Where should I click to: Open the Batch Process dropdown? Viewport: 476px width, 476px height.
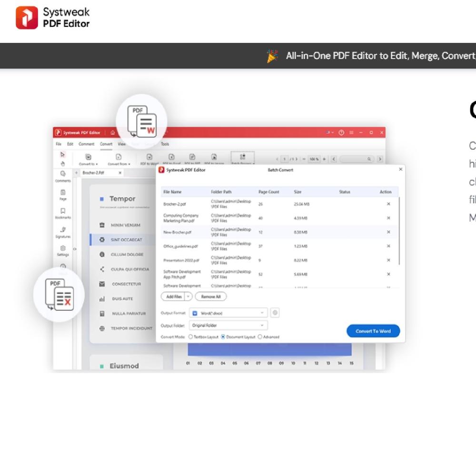(x=243, y=158)
